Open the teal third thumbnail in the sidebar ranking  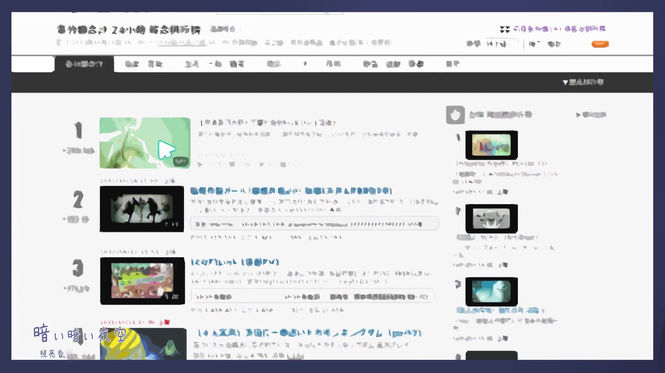491,292
